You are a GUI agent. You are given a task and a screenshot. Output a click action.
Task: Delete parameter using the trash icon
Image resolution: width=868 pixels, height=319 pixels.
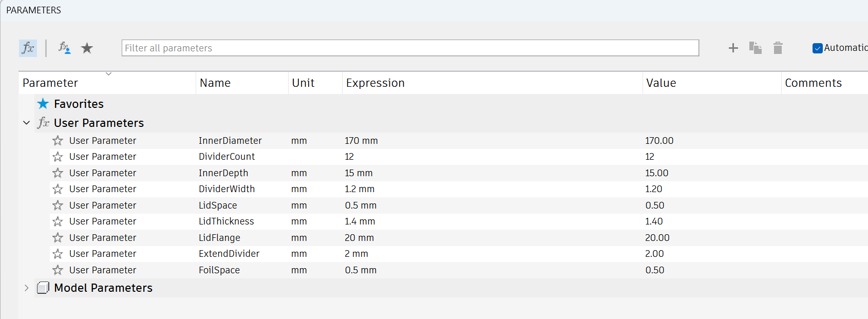pyautogui.click(x=778, y=48)
